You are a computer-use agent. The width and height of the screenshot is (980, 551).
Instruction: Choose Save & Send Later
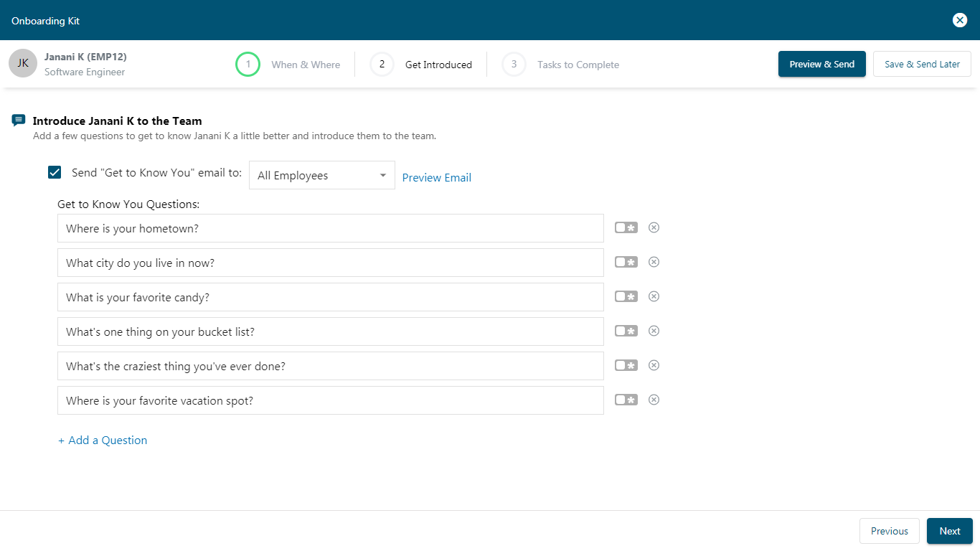(x=922, y=64)
